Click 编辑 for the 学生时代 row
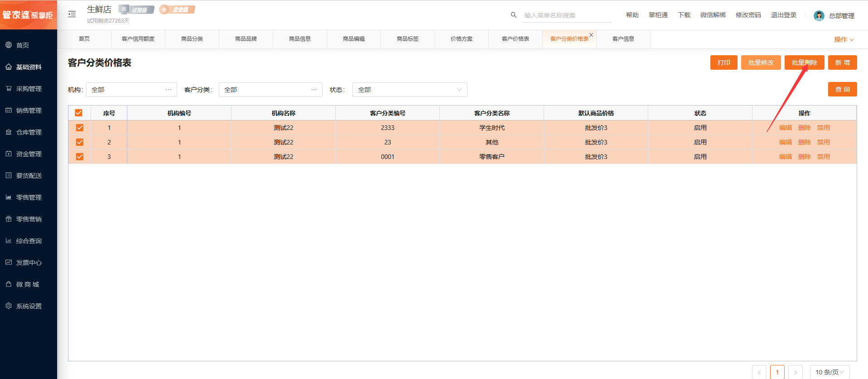The width and height of the screenshot is (868, 379). [x=786, y=128]
